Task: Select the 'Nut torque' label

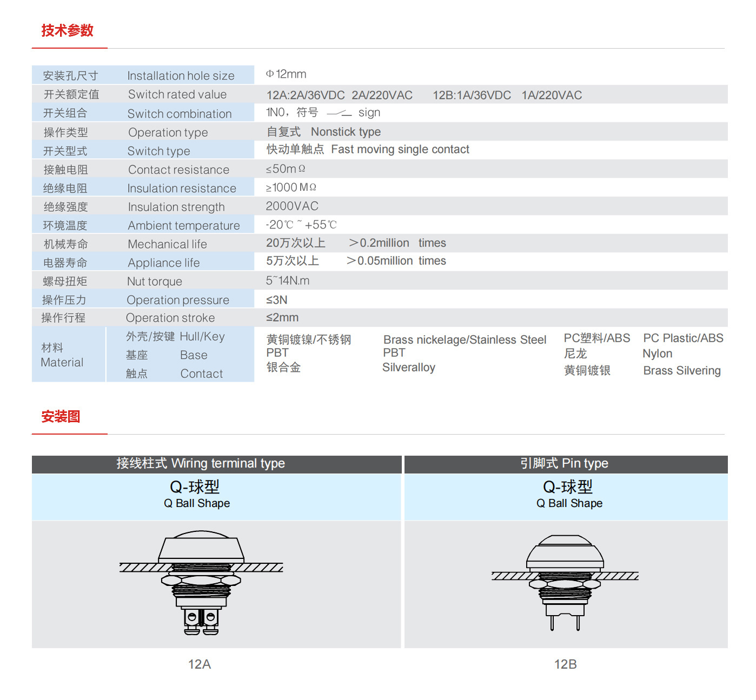Action: 155,282
